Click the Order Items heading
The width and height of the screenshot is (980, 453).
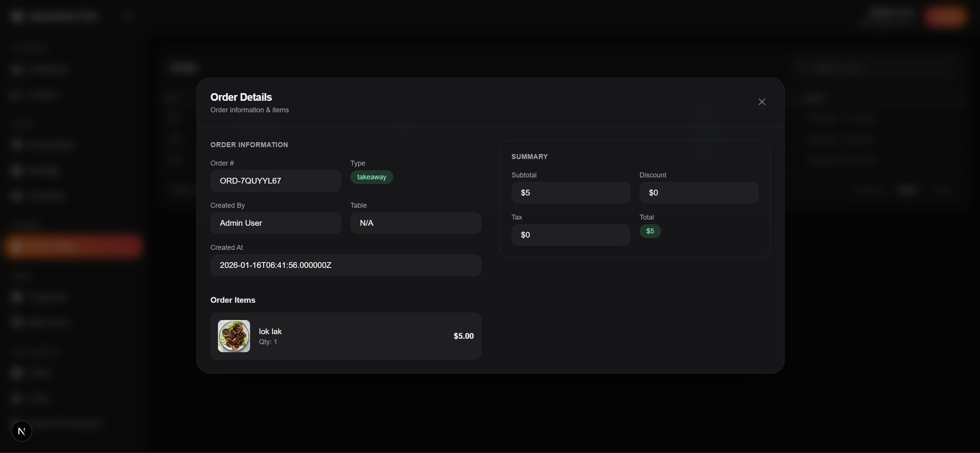pyautogui.click(x=232, y=300)
